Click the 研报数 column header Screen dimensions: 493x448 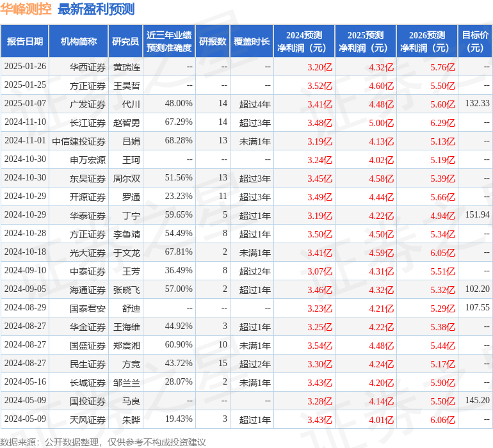click(x=212, y=42)
